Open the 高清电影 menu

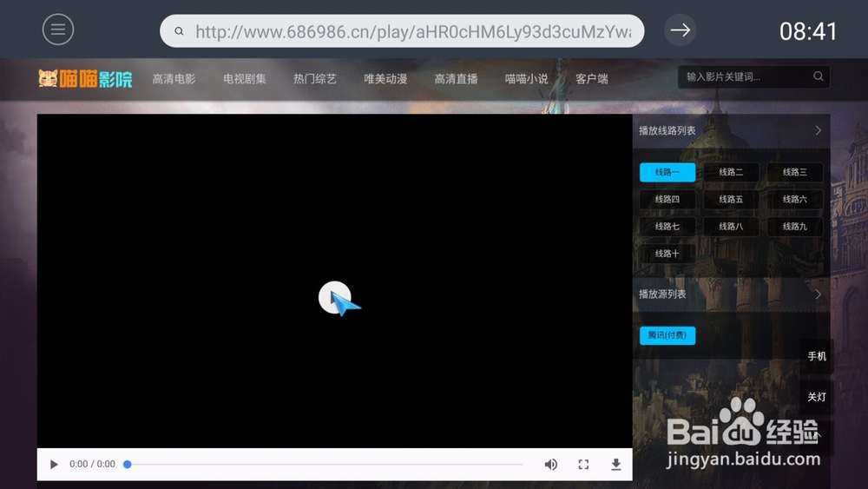pos(174,79)
